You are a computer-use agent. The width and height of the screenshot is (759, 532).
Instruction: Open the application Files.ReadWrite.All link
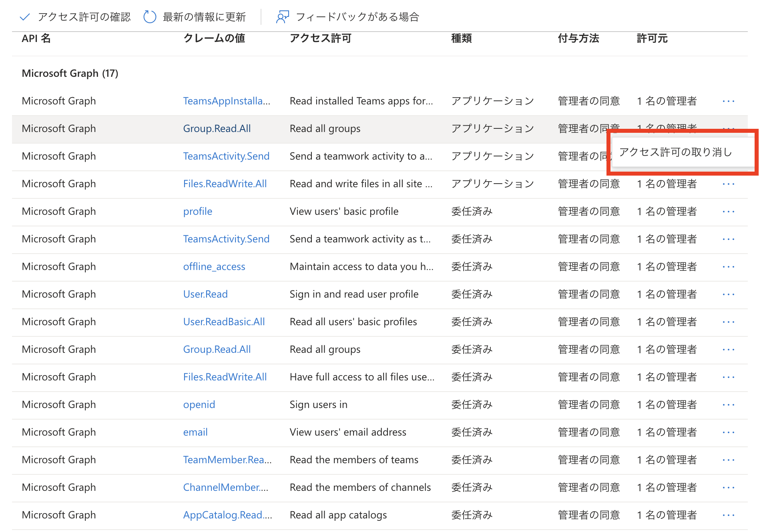pos(225,184)
